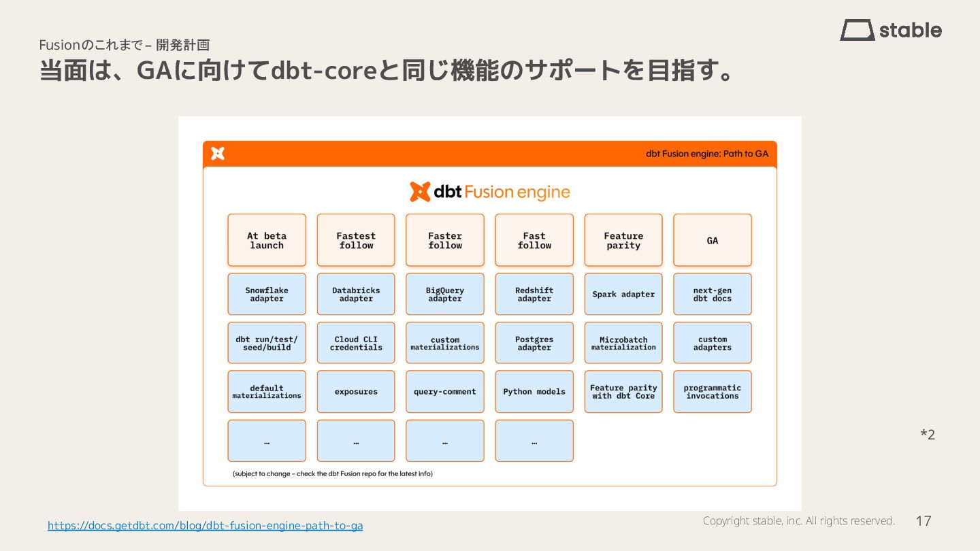The width and height of the screenshot is (980, 551).
Task: Select the 'At beta launch' box
Action: pyautogui.click(x=267, y=240)
